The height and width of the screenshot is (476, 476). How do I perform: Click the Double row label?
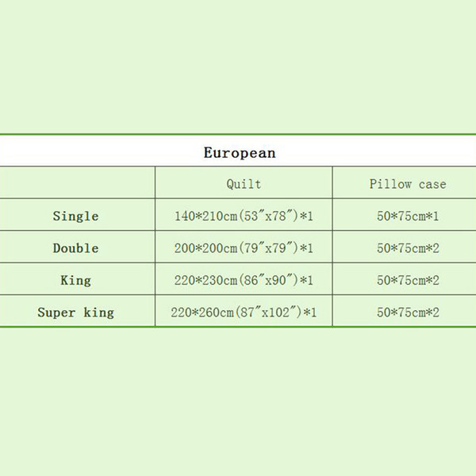75,248
